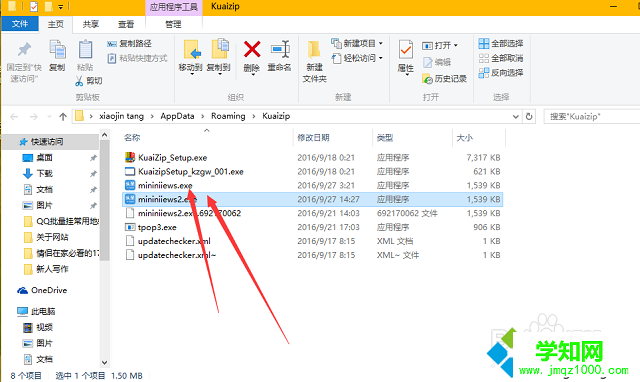Click the Rename icon
This screenshot has height=382, width=640.
[x=280, y=50]
